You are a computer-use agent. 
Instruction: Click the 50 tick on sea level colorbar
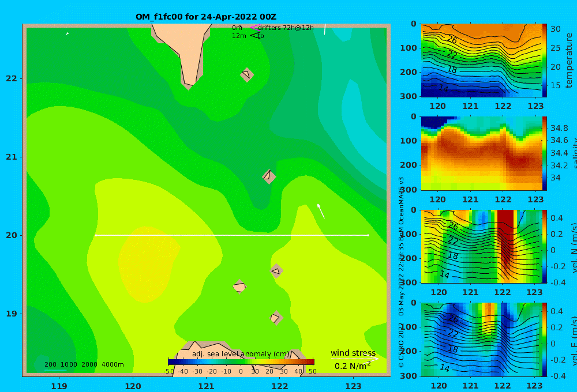coord(312,371)
